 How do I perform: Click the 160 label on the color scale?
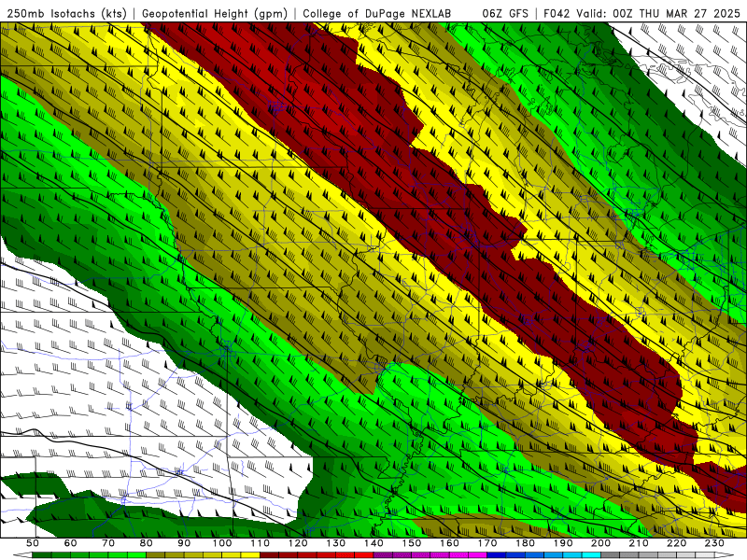click(449, 543)
